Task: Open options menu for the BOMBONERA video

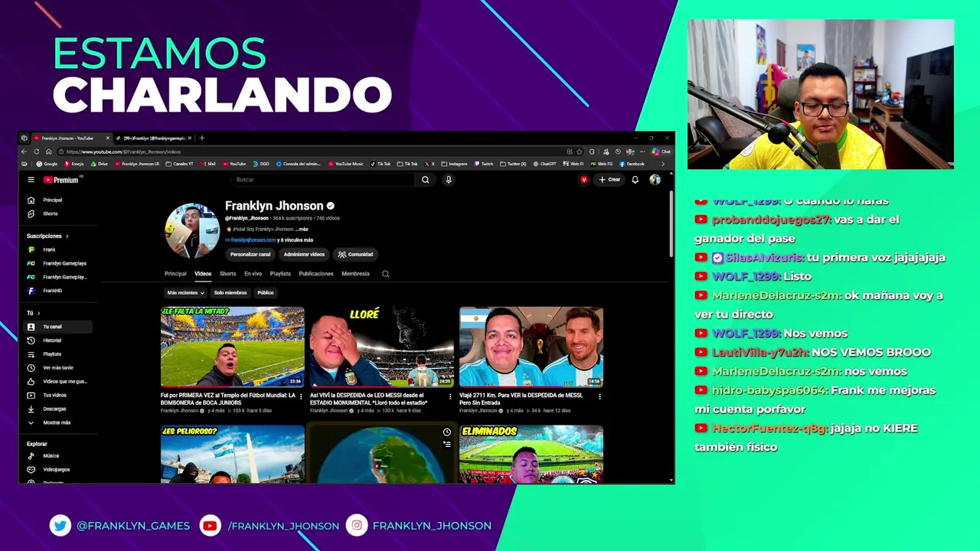Action: 300,396
